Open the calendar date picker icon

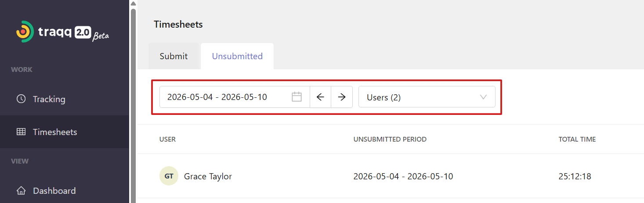click(x=297, y=97)
